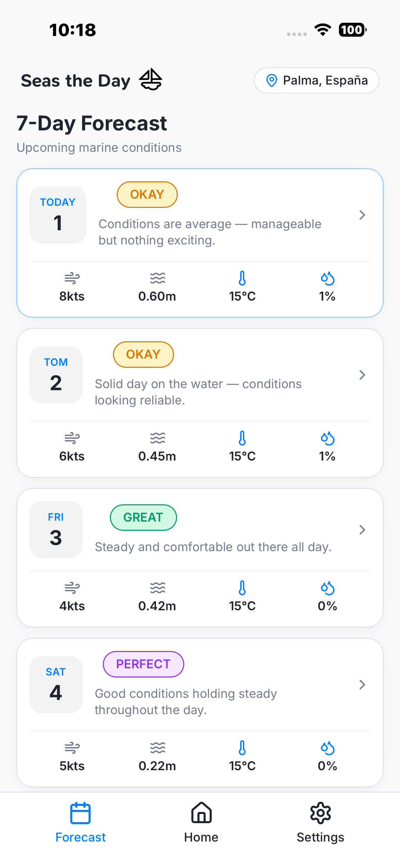Tap today's wind speed icon
The image size is (400, 868).
[x=72, y=278]
